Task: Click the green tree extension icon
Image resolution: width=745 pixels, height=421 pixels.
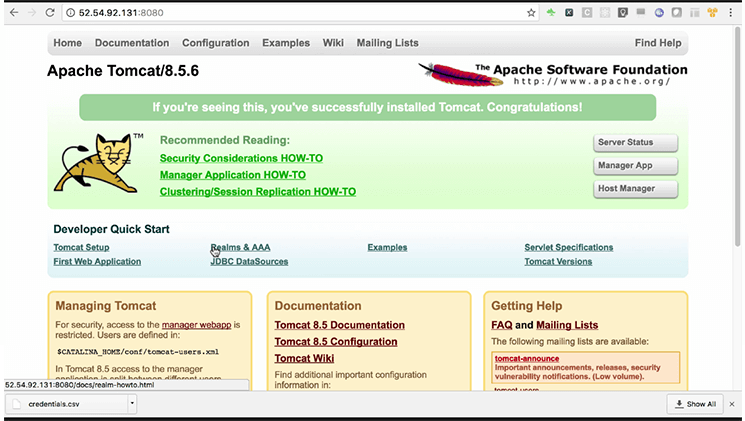Action: tap(551, 13)
